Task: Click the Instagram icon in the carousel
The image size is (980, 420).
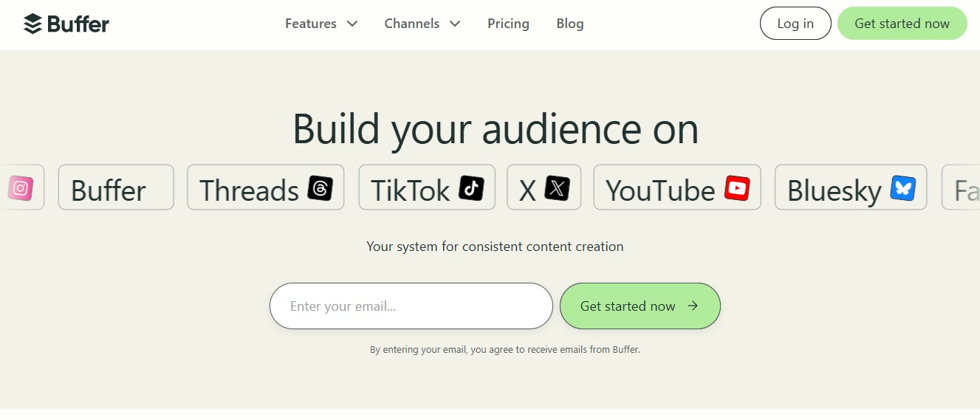Action: pos(21,188)
